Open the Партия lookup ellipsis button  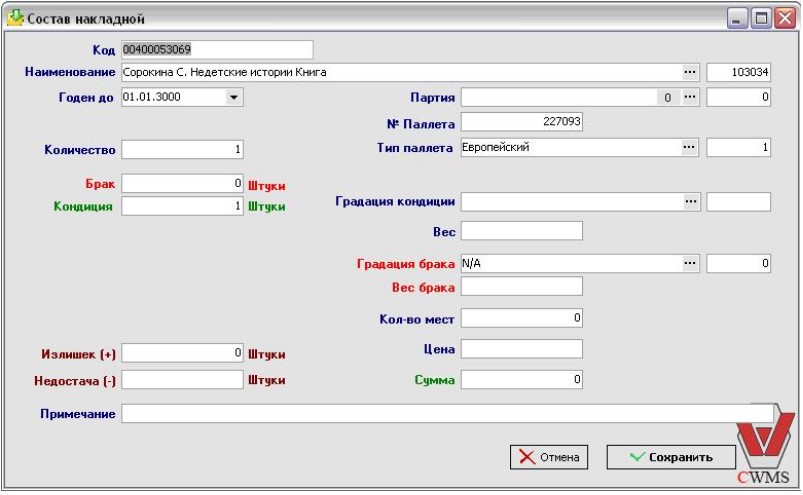click(689, 98)
